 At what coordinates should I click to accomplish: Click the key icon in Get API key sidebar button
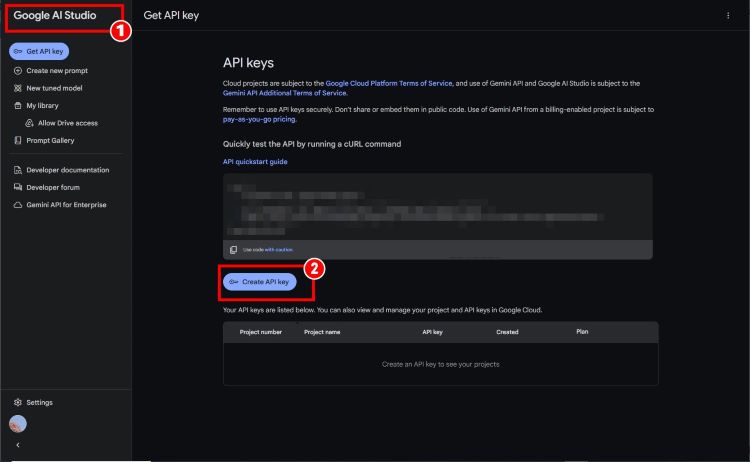pyautogui.click(x=18, y=51)
